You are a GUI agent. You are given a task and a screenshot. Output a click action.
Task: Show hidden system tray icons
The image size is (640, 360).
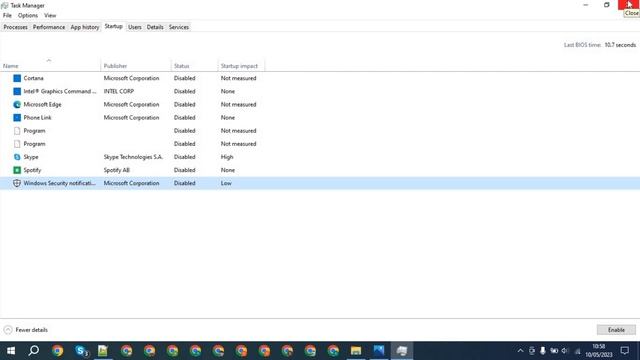pyautogui.click(x=520, y=351)
